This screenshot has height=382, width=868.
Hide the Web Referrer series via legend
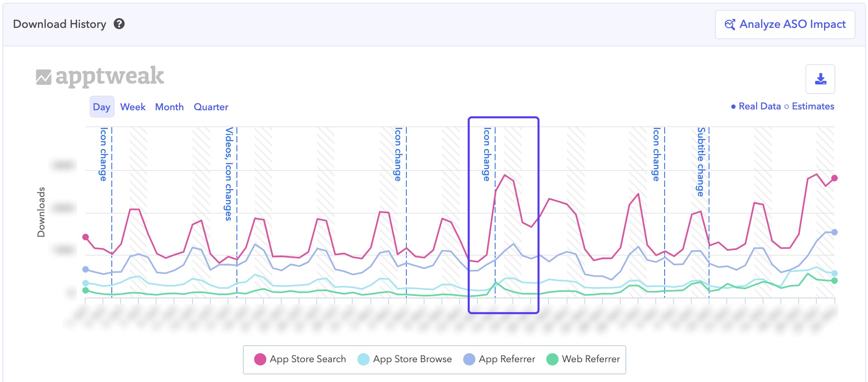click(x=591, y=359)
